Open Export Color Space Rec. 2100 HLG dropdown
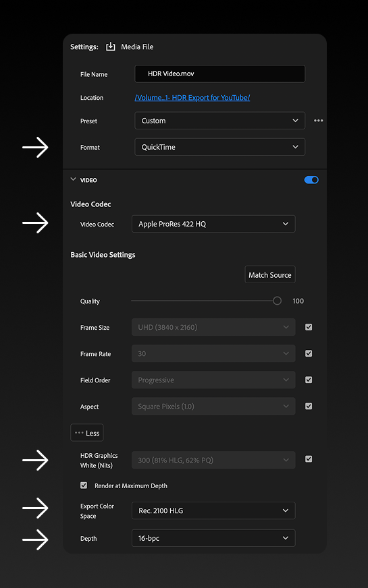This screenshot has height=588, width=368. pos(213,510)
